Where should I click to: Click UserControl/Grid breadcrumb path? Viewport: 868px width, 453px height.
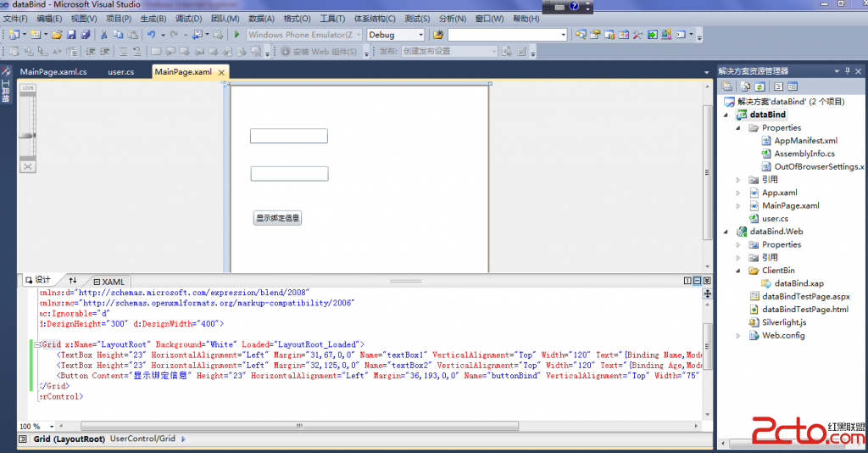click(142, 439)
